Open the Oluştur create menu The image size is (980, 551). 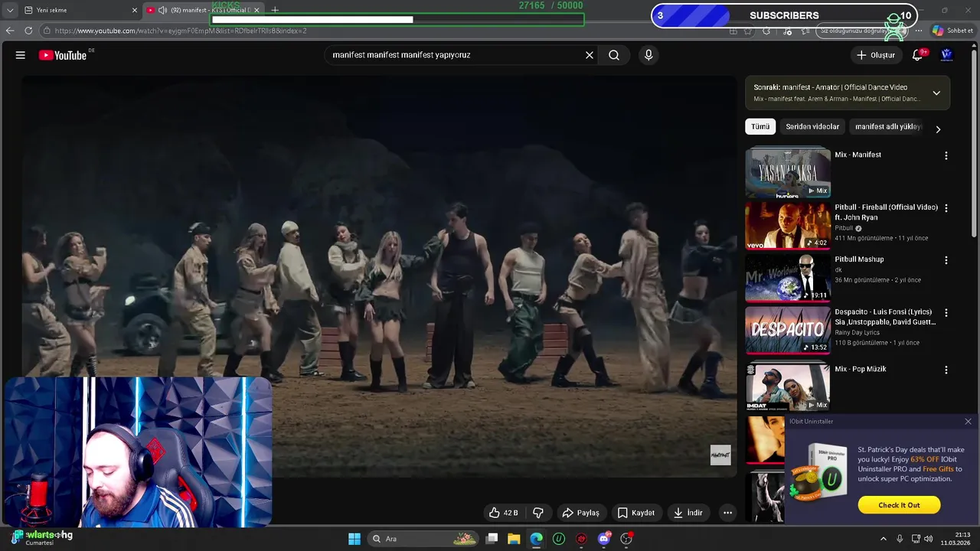click(x=876, y=55)
